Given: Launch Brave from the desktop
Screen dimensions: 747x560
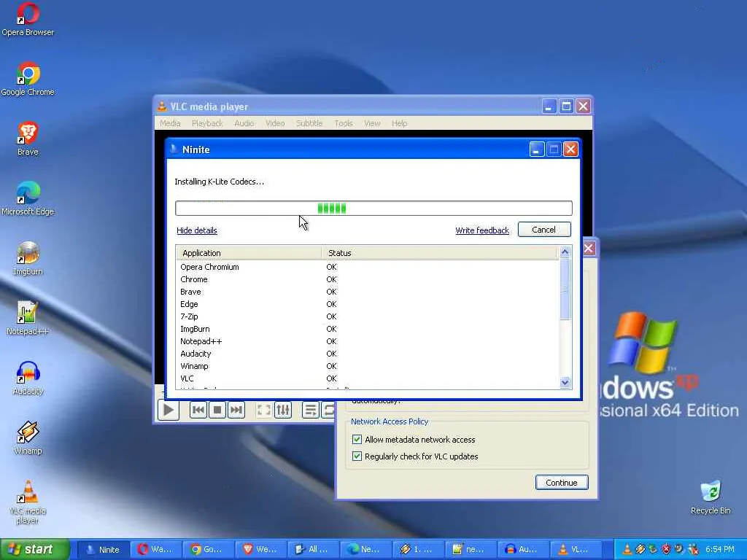Looking at the screenshot, I should point(28,139).
